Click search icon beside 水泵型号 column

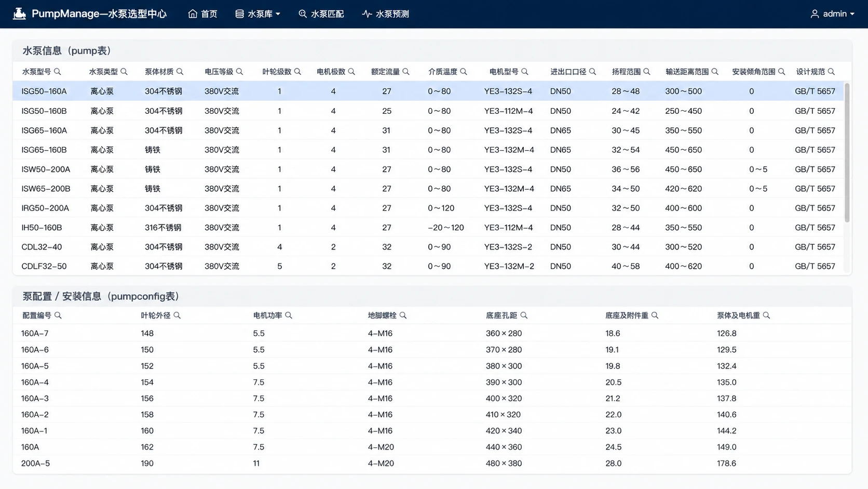[x=58, y=72]
